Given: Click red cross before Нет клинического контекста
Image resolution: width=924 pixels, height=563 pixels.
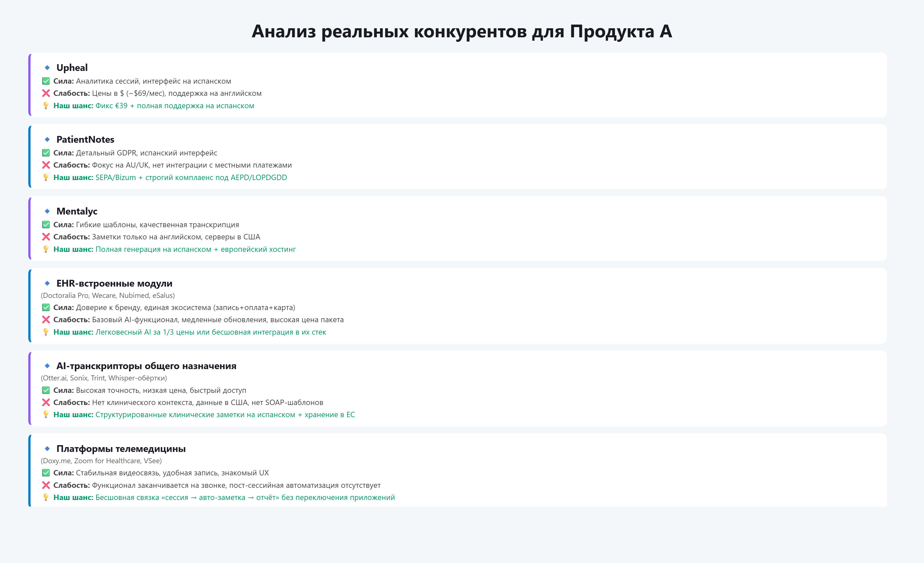Looking at the screenshot, I should tap(46, 402).
